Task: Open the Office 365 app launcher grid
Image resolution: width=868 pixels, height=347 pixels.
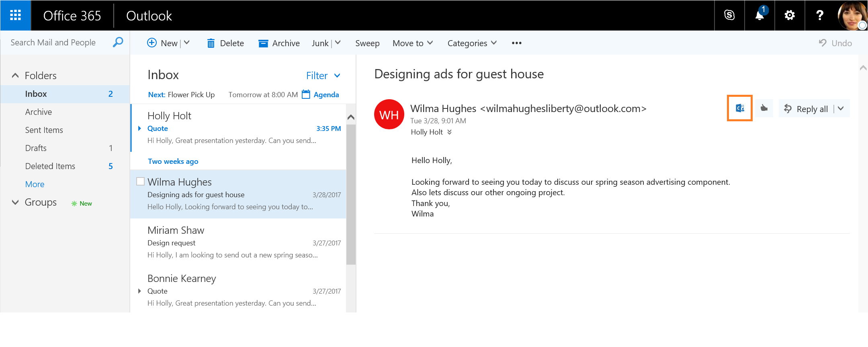Action: 15,15
